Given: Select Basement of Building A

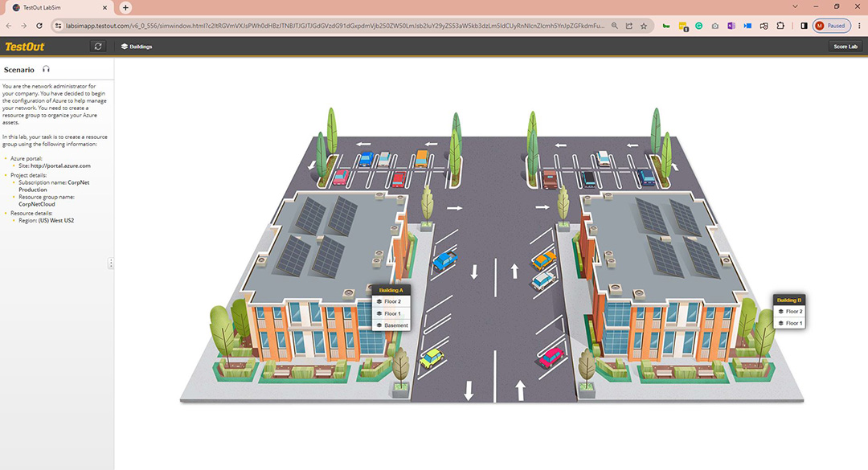Looking at the screenshot, I should pos(391,325).
